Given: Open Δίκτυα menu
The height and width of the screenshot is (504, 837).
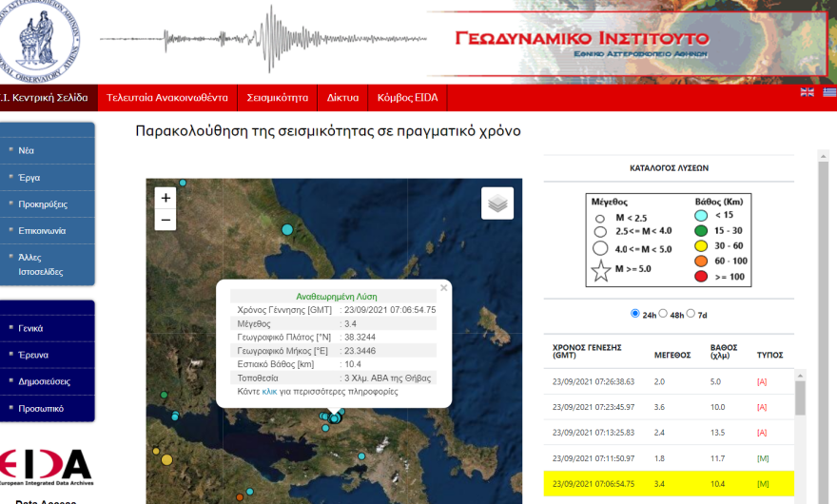Looking at the screenshot, I should click(x=342, y=98).
